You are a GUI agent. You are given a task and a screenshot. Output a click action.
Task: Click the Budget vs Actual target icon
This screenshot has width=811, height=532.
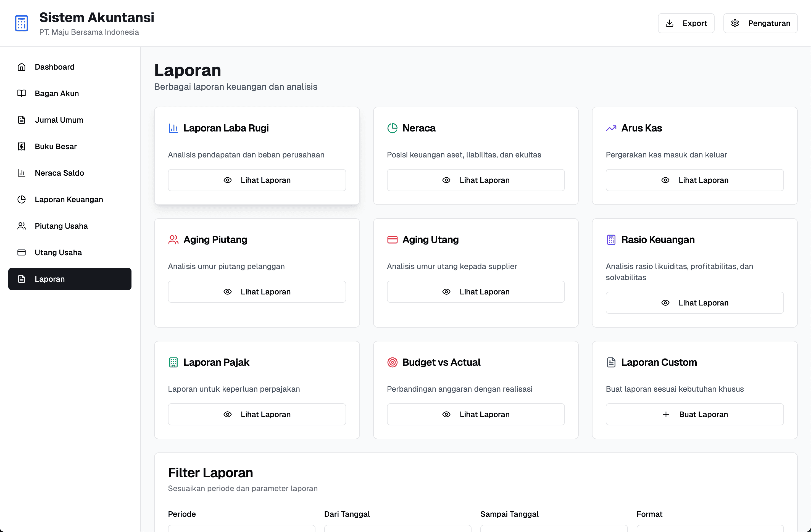tap(392, 362)
